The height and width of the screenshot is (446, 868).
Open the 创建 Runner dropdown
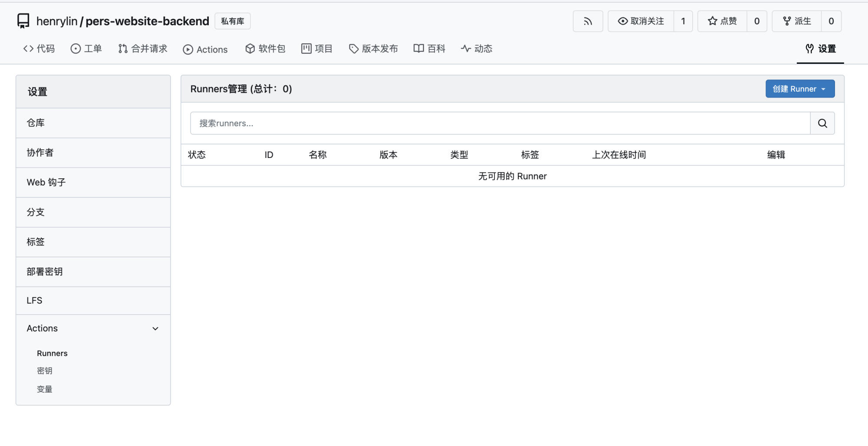[799, 89]
